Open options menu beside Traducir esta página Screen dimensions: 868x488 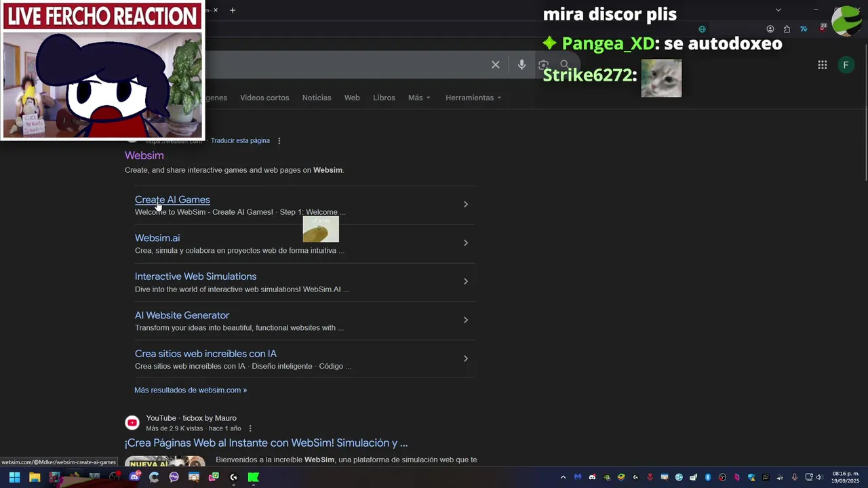(279, 141)
